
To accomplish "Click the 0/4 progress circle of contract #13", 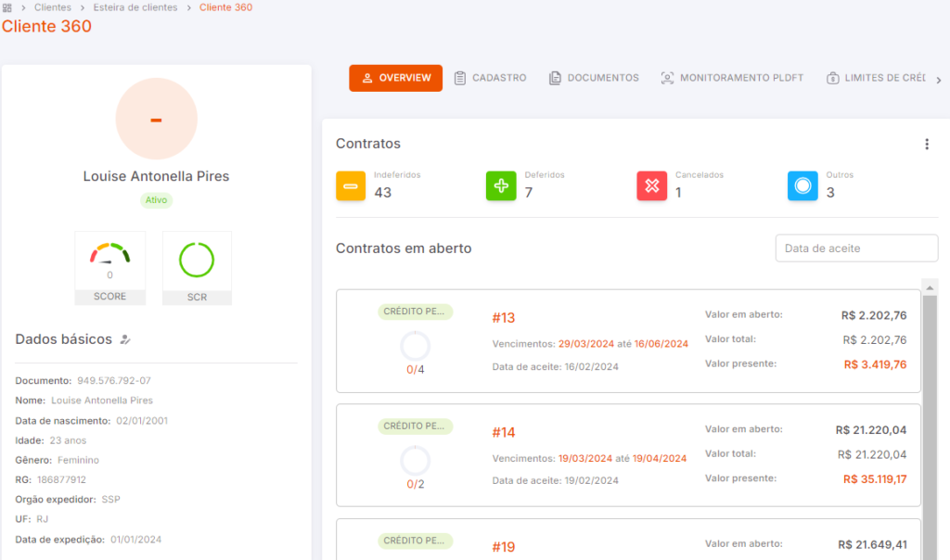I will [x=415, y=347].
